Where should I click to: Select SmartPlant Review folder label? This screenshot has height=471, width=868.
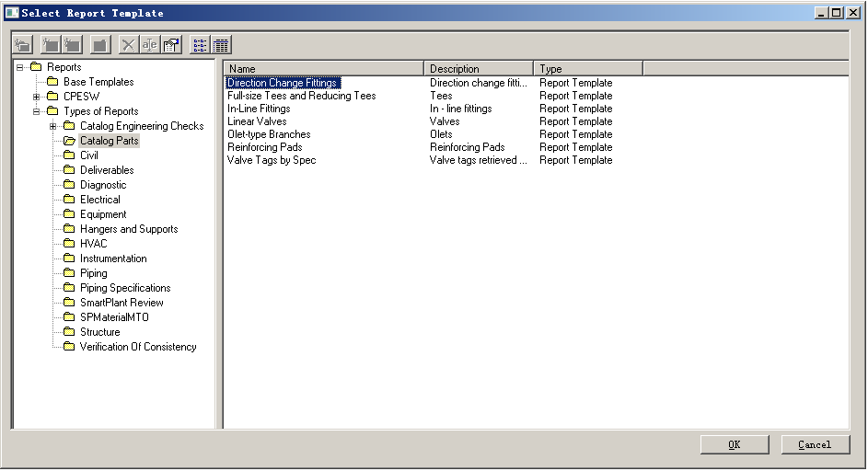122,303
